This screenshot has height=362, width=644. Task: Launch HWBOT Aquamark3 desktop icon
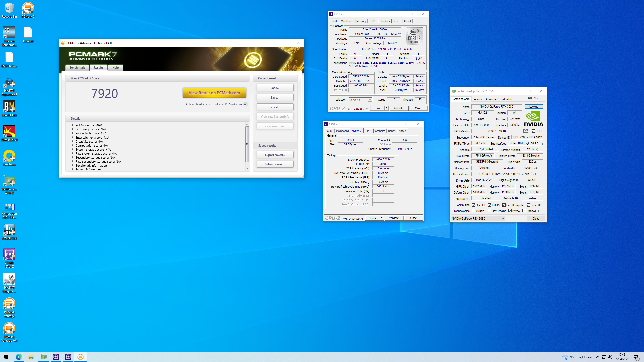point(9,86)
